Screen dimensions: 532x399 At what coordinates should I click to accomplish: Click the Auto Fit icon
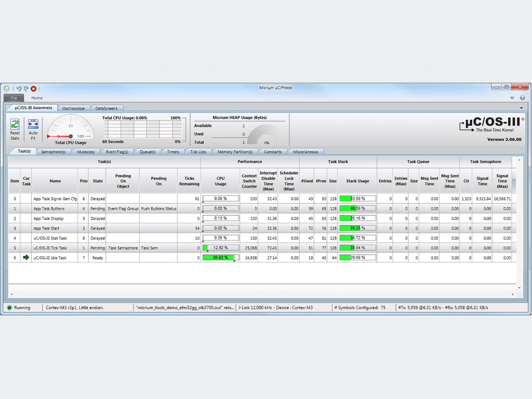click(33, 124)
